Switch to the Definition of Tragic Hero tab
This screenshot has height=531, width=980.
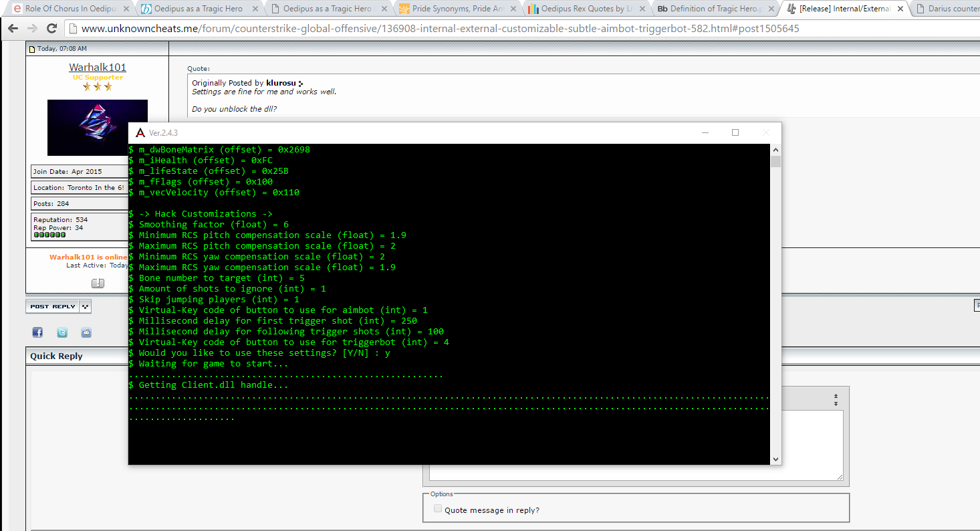click(715, 9)
